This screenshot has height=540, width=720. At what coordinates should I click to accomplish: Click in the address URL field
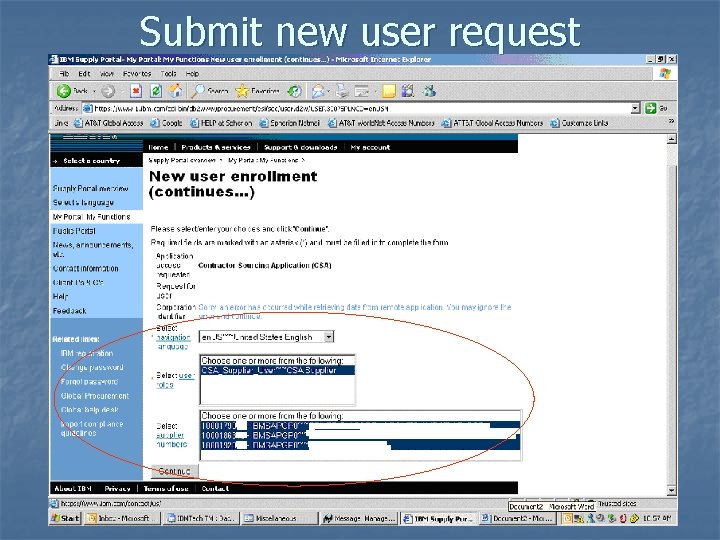tap(362, 108)
